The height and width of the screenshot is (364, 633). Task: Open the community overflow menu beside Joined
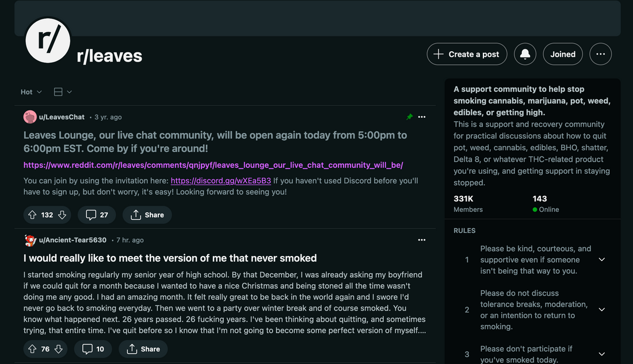pyautogui.click(x=600, y=54)
